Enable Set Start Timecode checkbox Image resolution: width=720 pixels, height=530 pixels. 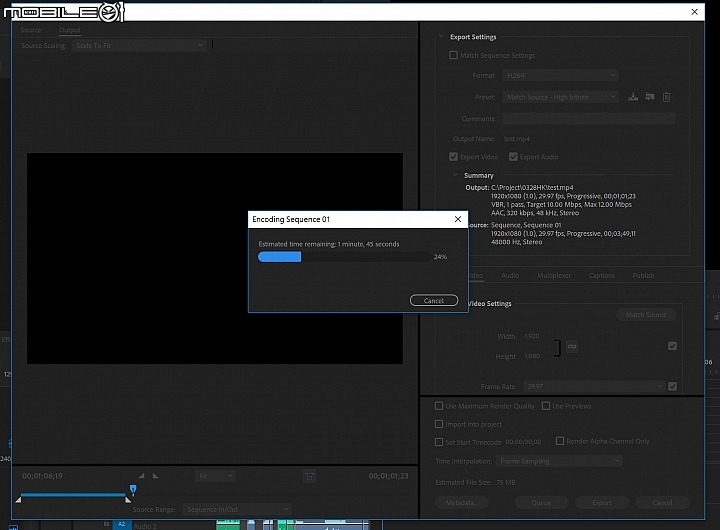(x=439, y=442)
